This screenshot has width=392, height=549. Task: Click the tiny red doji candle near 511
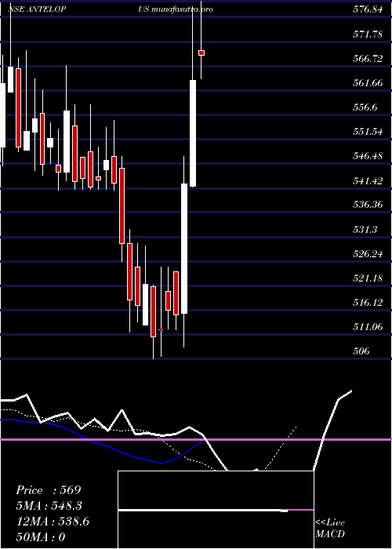tap(161, 329)
